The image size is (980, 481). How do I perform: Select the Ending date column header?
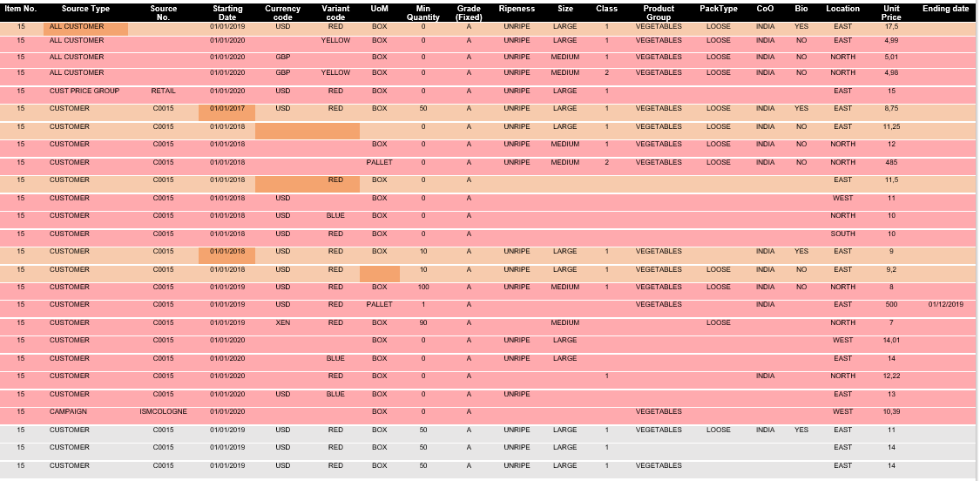(945, 9)
